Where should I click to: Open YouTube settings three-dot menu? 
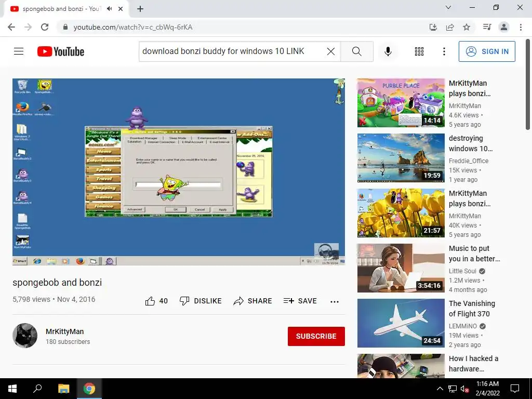tap(444, 51)
